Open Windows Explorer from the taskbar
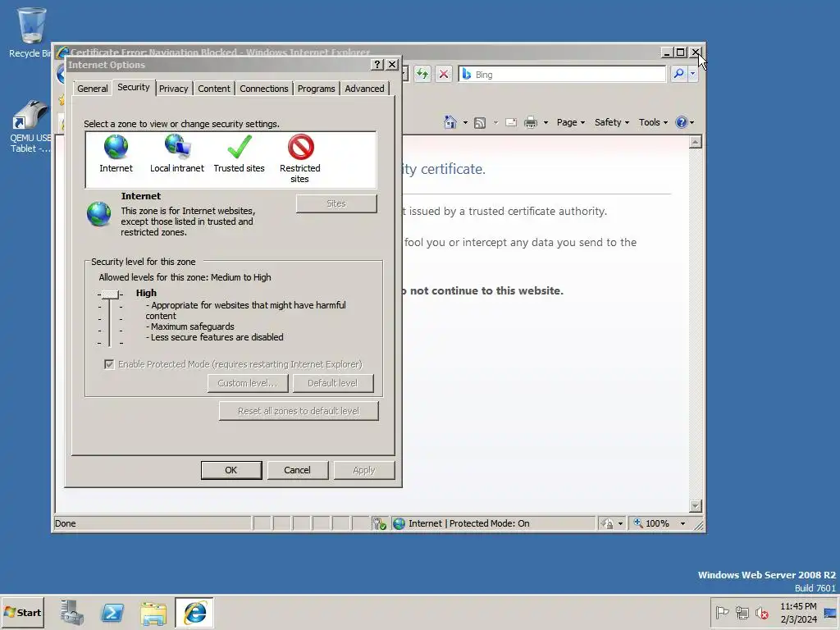The height and width of the screenshot is (630, 840). pos(153,613)
